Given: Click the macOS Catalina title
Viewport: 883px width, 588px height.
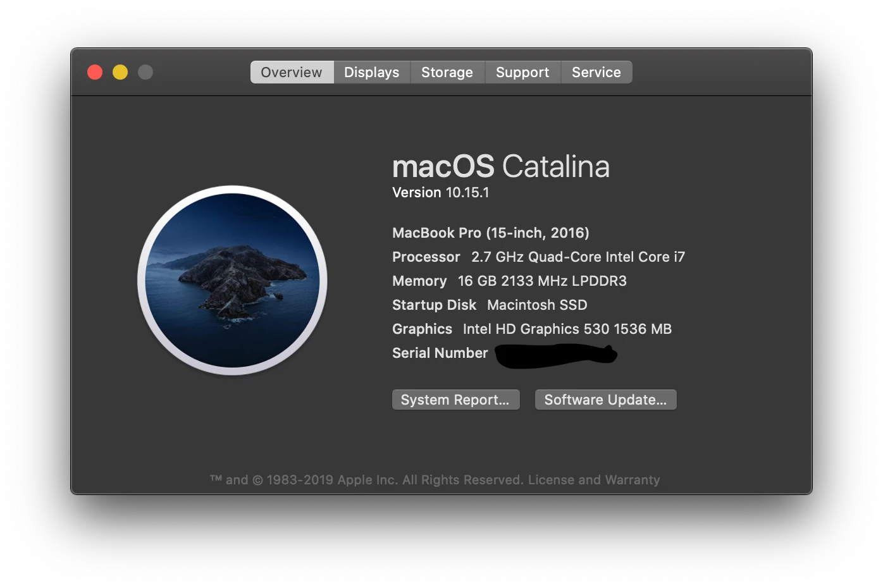Looking at the screenshot, I should (501, 166).
